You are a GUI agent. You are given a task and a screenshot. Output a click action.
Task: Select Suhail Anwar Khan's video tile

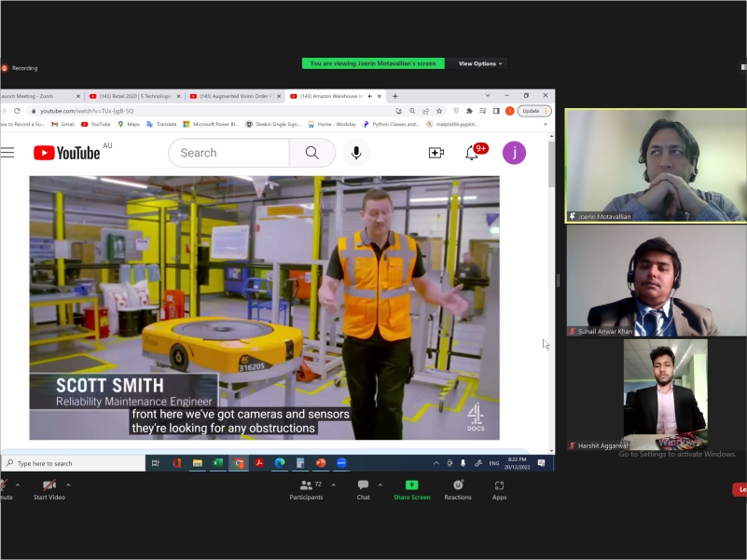[x=656, y=281]
